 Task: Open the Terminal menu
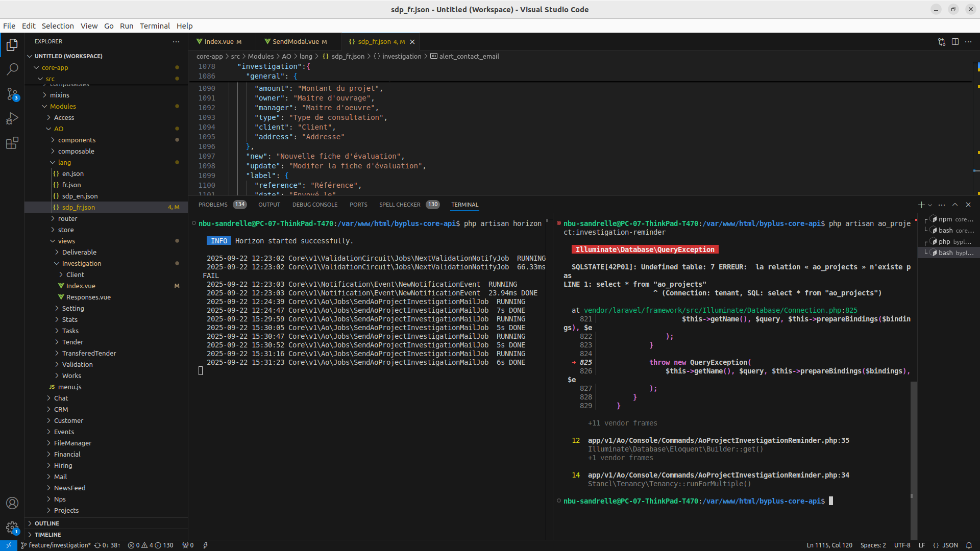(155, 26)
